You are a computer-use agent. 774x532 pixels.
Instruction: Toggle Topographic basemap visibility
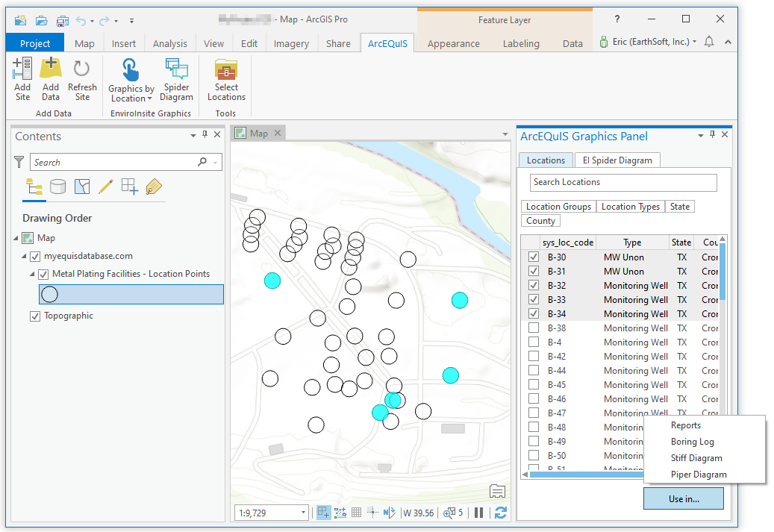click(x=35, y=316)
